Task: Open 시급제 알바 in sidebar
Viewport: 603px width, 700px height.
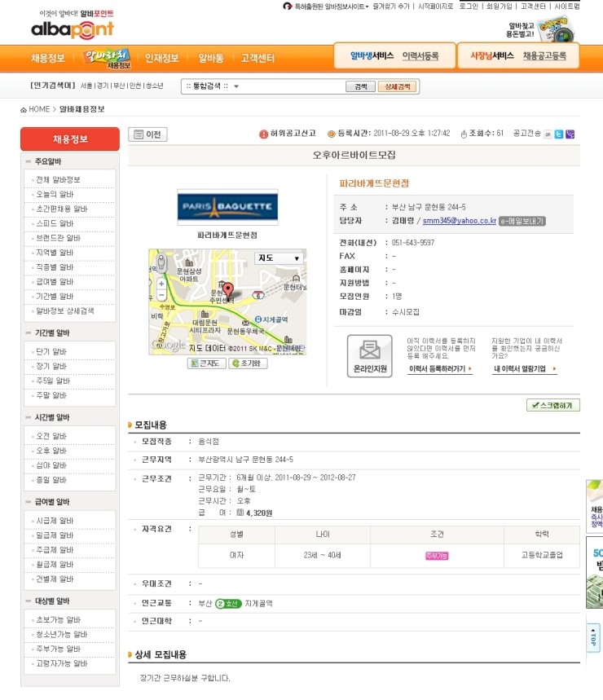Action: coord(55,521)
